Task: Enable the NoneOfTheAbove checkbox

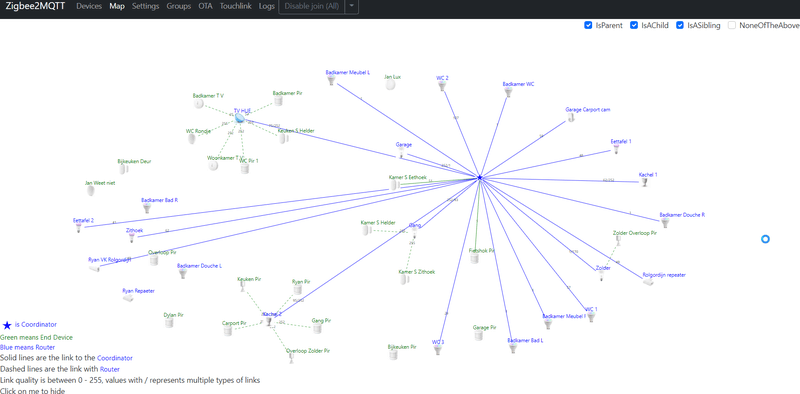Action: [x=732, y=26]
